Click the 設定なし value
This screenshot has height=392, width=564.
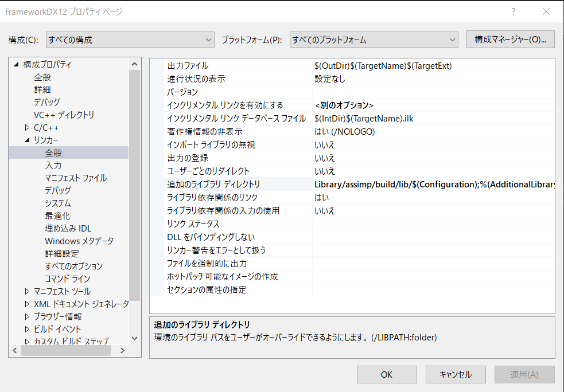click(330, 79)
